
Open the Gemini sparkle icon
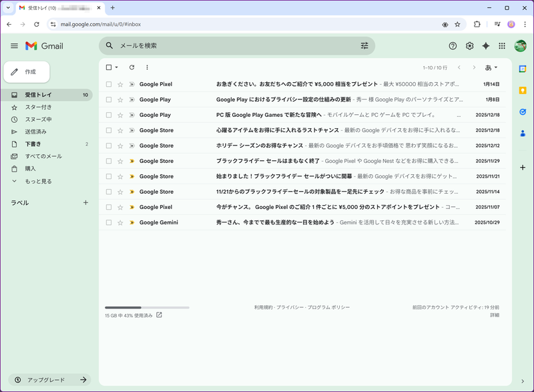pyautogui.click(x=487, y=46)
